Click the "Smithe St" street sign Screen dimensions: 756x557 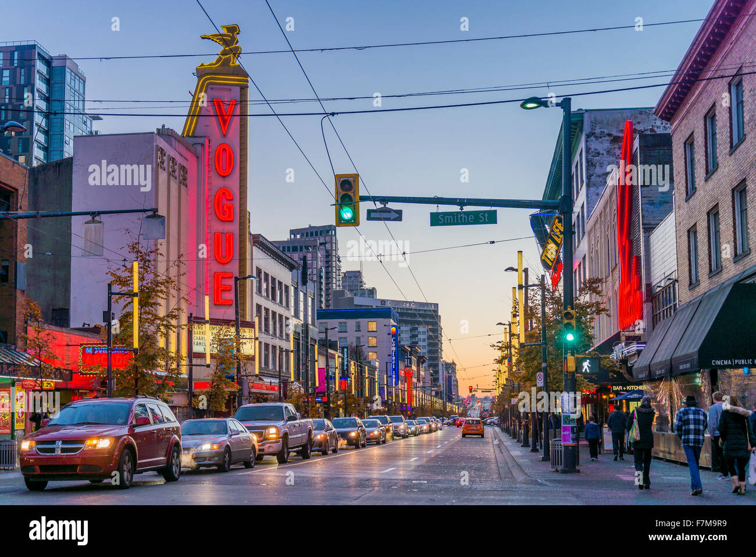point(463,218)
